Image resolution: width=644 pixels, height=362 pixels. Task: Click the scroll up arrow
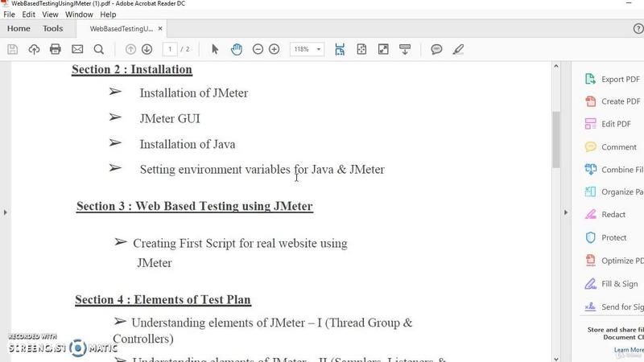[x=556, y=66]
